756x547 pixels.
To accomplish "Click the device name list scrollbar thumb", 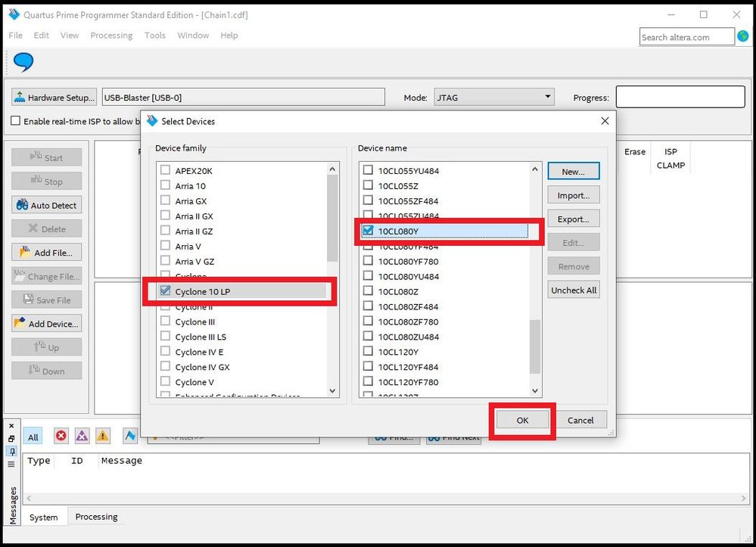I will (x=535, y=346).
